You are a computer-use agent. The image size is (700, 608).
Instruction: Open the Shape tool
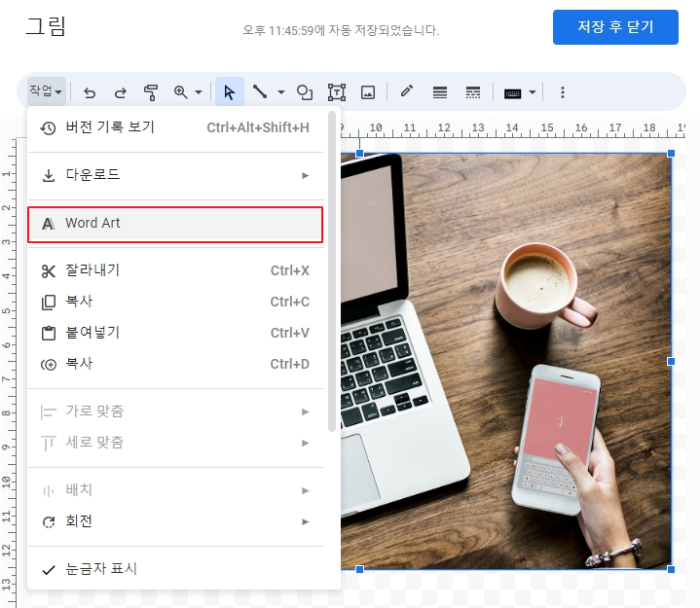(x=305, y=92)
